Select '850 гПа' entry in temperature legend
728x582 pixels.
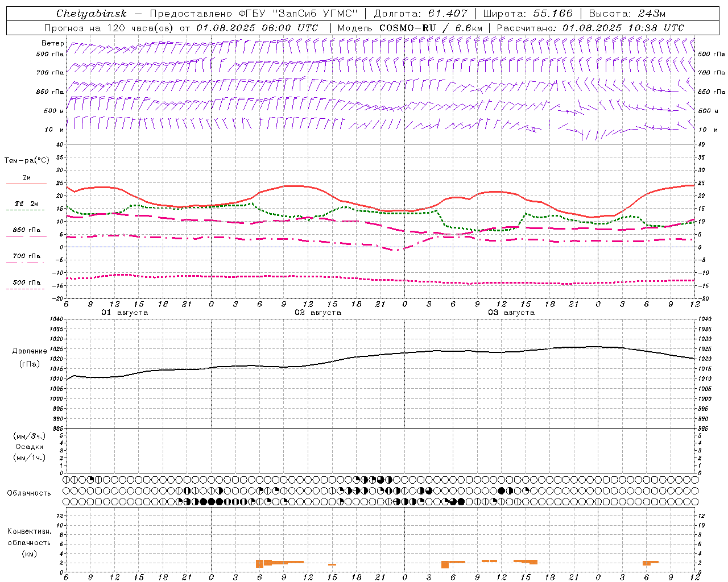point(27,230)
